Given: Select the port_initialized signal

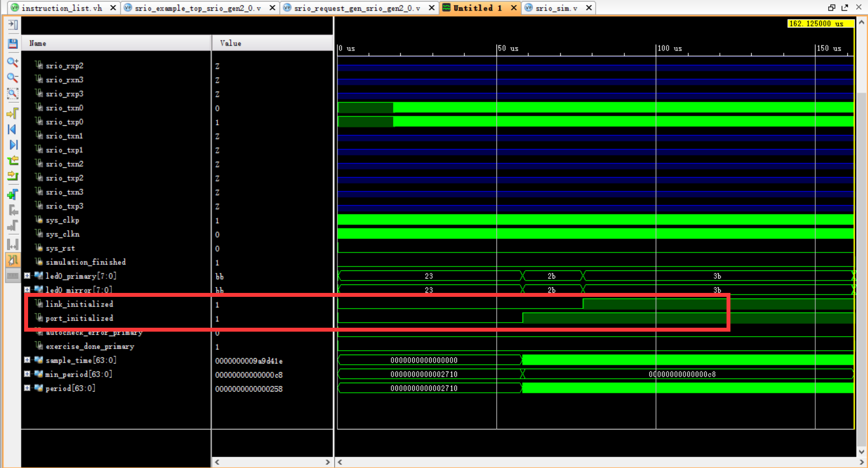Looking at the screenshot, I should pos(79,318).
